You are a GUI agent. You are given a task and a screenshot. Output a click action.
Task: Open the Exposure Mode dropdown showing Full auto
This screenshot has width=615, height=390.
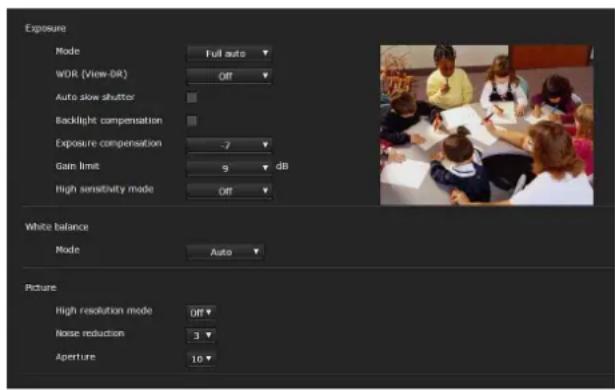click(x=229, y=53)
